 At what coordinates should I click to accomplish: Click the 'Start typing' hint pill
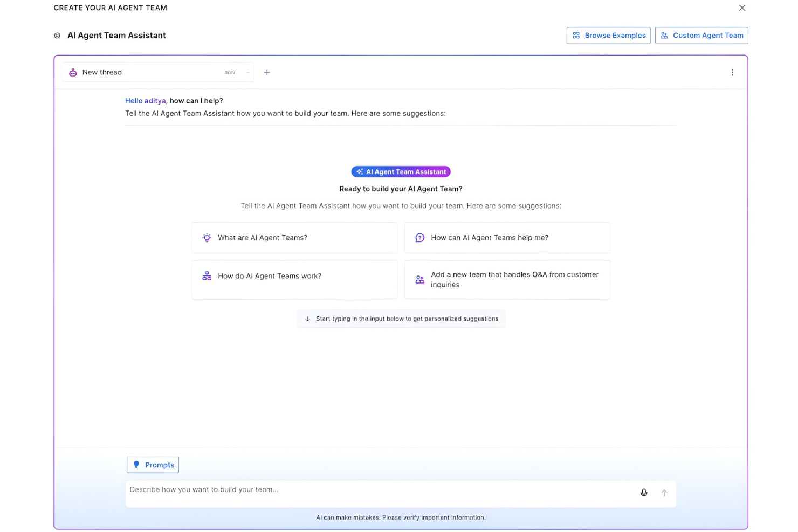(x=401, y=318)
